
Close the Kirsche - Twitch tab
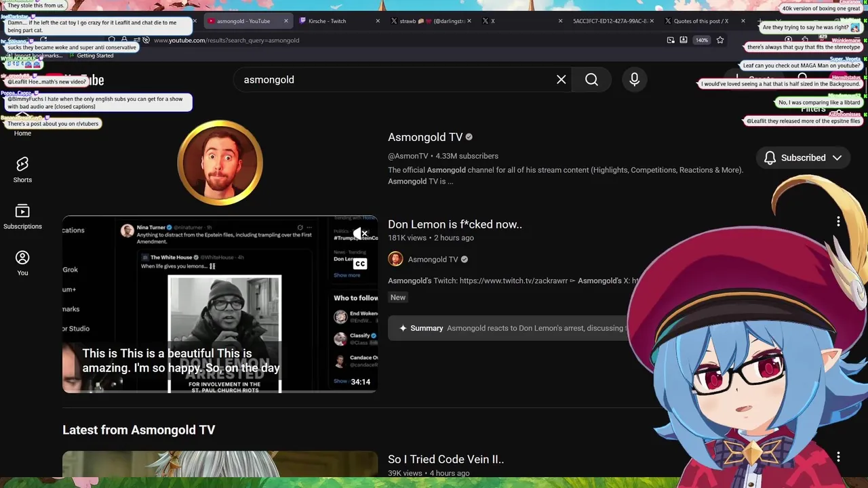(378, 21)
